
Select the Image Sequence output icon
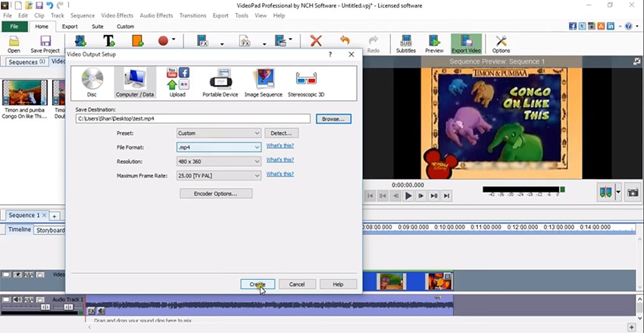(x=263, y=83)
